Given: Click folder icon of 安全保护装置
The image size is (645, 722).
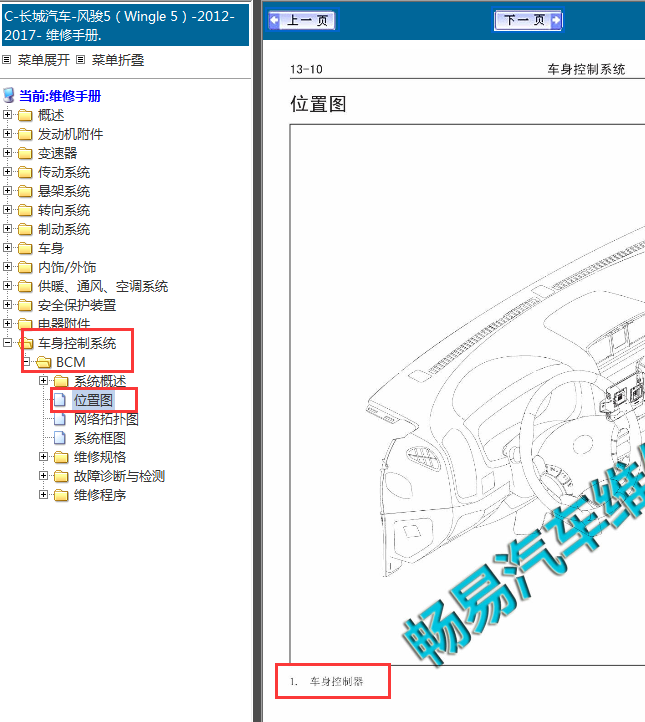Looking at the screenshot, I should [x=25, y=305].
